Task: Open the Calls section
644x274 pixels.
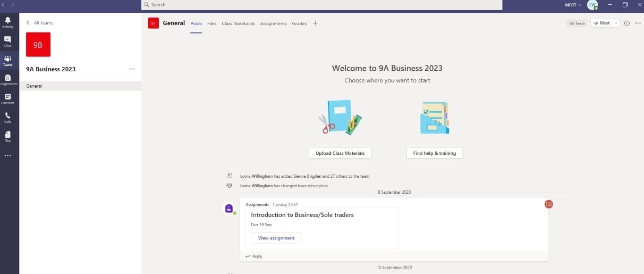Action: coord(7,118)
